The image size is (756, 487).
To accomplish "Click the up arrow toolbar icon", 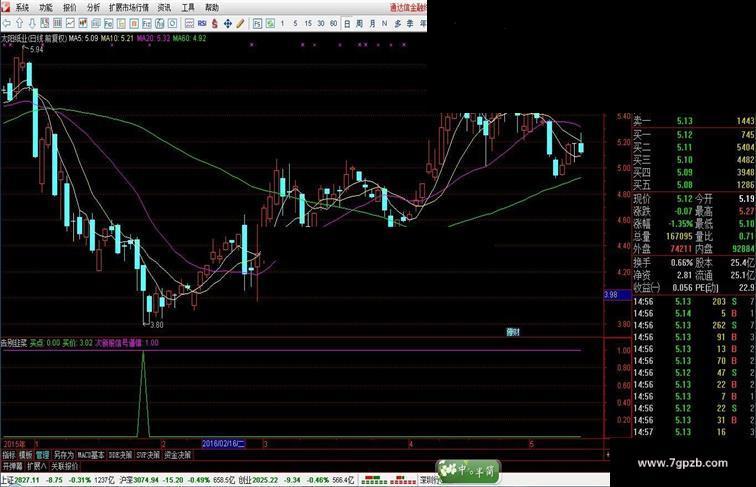I will (x=19, y=23).
